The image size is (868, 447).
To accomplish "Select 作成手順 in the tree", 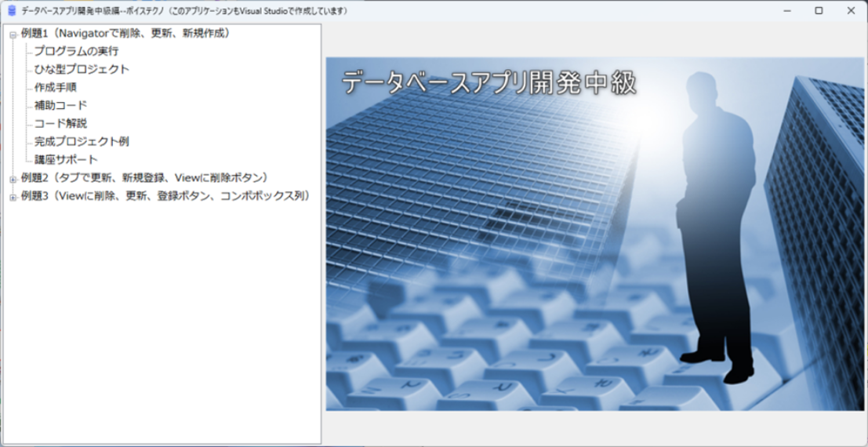I will pyautogui.click(x=55, y=88).
